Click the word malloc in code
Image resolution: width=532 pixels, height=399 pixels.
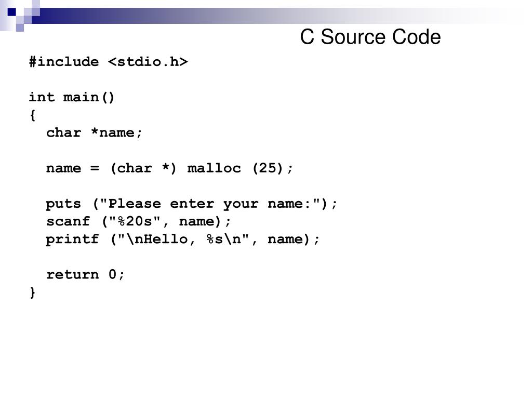[214, 168]
